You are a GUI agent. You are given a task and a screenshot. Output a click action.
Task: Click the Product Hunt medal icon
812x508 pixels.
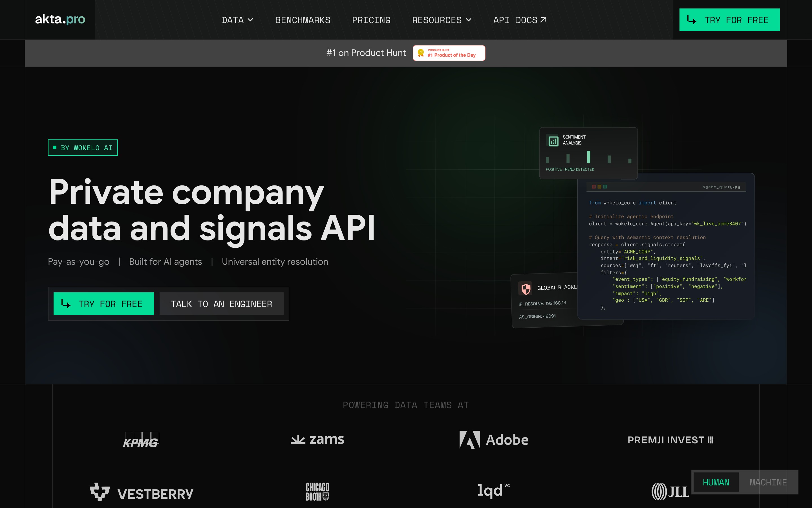[x=421, y=53]
